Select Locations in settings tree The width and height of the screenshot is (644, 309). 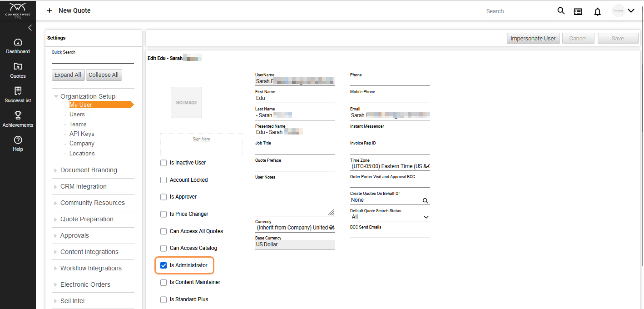tap(82, 154)
